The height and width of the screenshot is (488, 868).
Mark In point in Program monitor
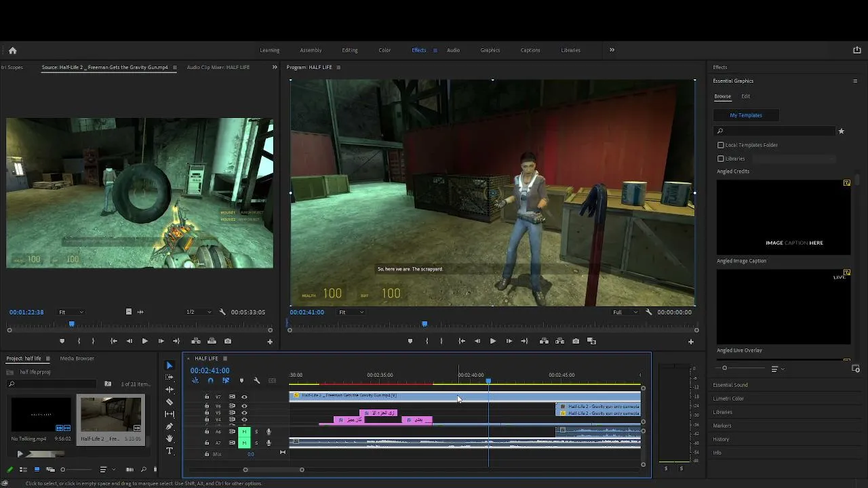[x=427, y=342]
